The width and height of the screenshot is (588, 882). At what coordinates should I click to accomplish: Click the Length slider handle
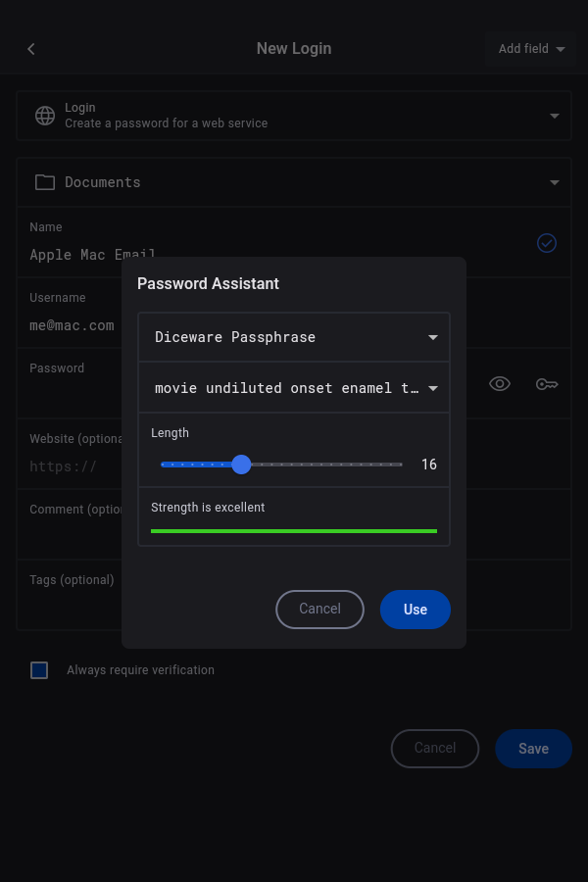pyautogui.click(x=242, y=465)
